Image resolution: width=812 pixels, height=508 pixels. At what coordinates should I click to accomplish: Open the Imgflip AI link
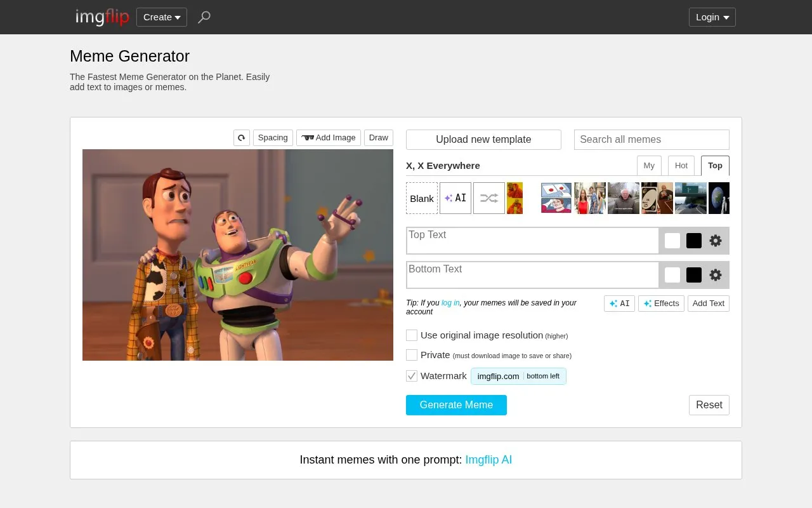[x=488, y=460]
